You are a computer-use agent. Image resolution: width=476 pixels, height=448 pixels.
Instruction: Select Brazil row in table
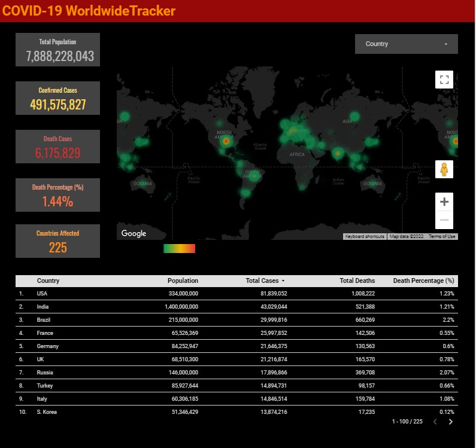click(237, 319)
